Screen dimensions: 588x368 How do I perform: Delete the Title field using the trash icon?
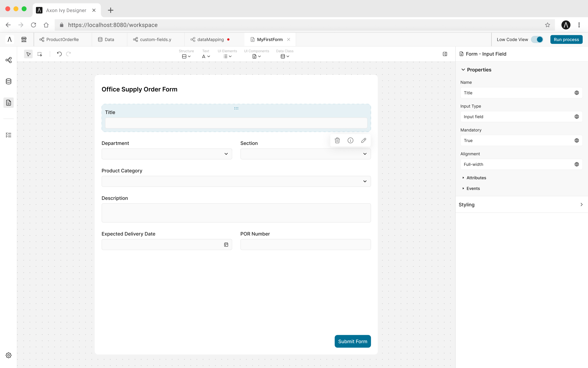pyautogui.click(x=337, y=140)
